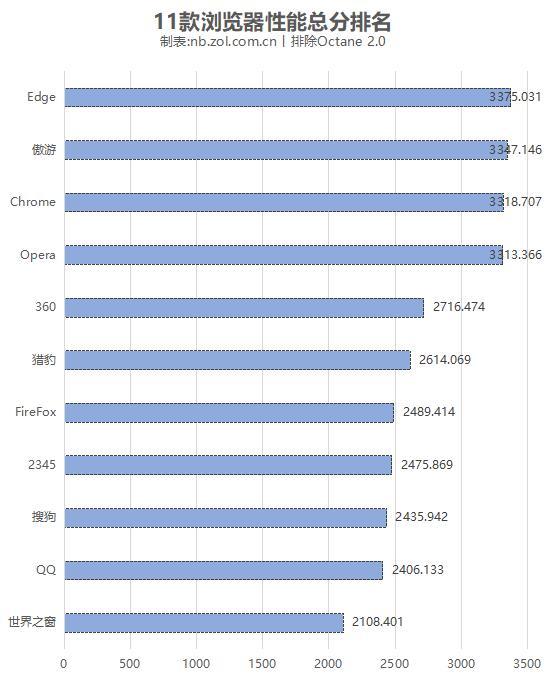548x682 pixels.
Task: Click the 3500 axis tick label
Action: (x=527, y=664)
